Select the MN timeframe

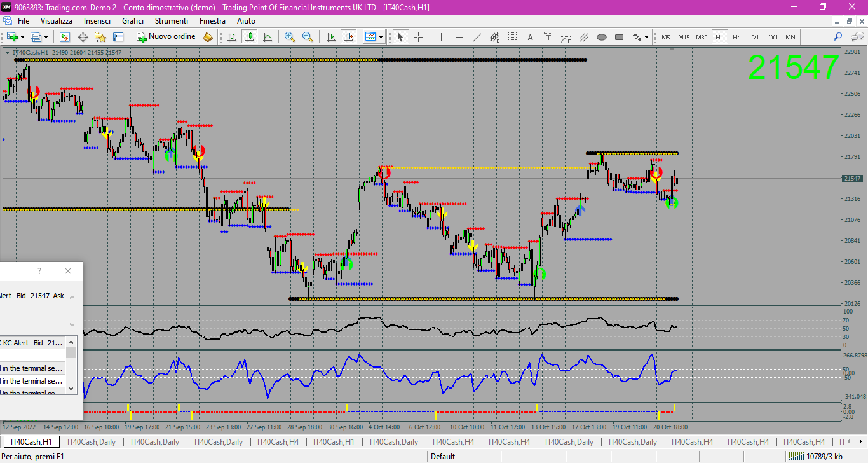click(790, 37)
